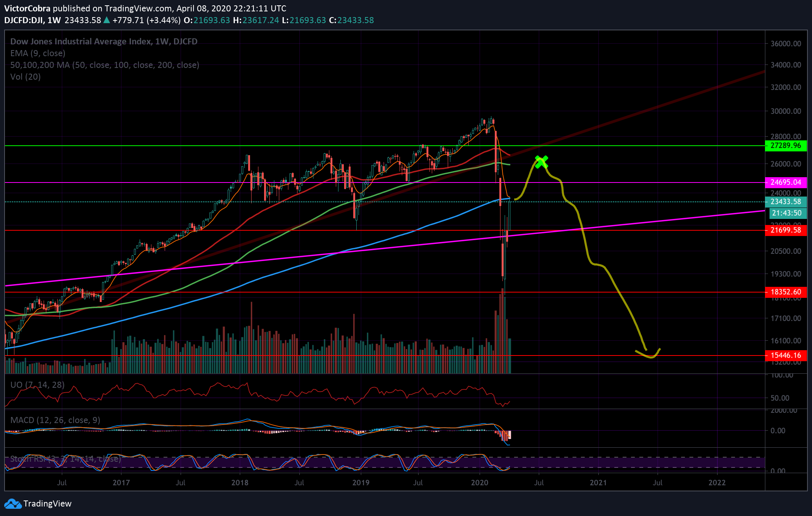Click the Vol (20) indicator label
This screenshot has height=516, width=812.
[25, 77]
